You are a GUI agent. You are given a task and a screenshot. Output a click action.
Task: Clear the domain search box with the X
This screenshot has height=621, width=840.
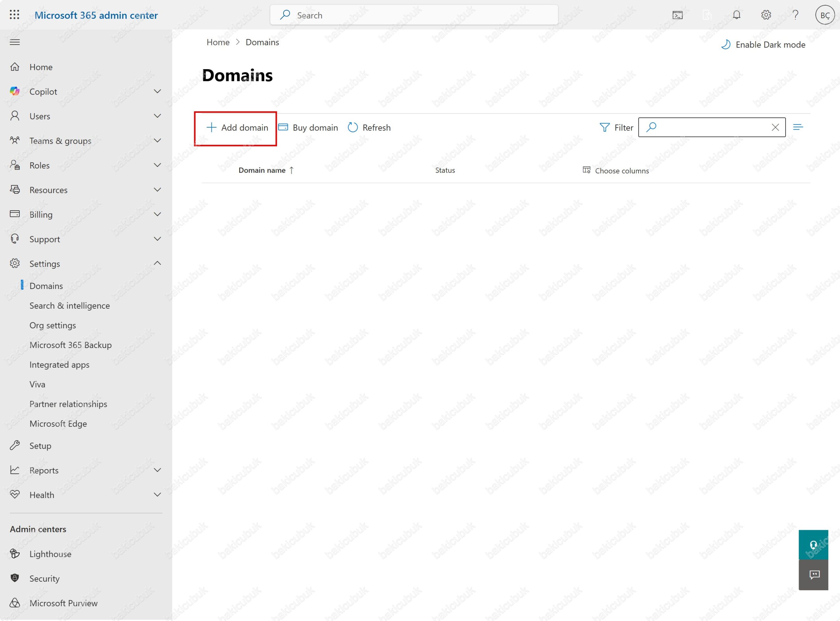[775, 127]
